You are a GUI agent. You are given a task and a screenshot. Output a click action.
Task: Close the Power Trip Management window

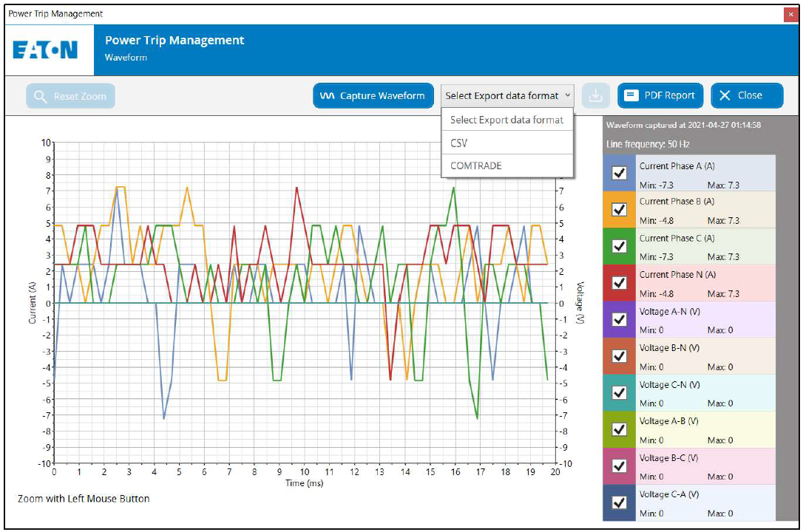790,14
